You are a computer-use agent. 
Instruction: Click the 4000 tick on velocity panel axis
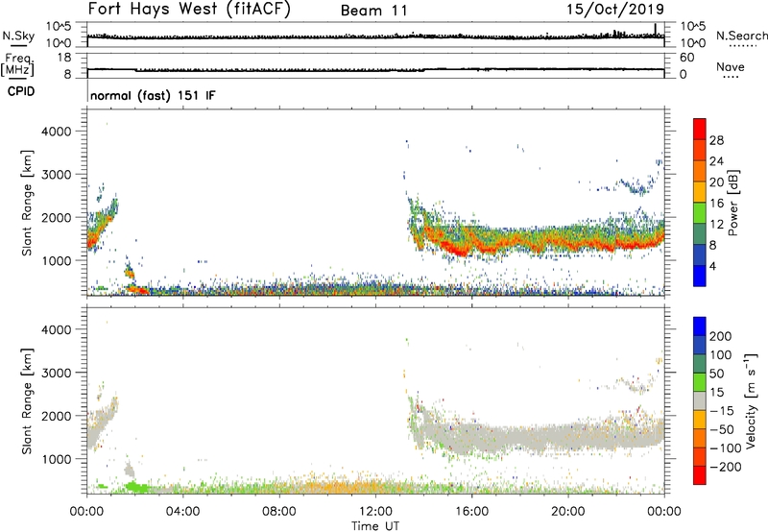(57, 329)
